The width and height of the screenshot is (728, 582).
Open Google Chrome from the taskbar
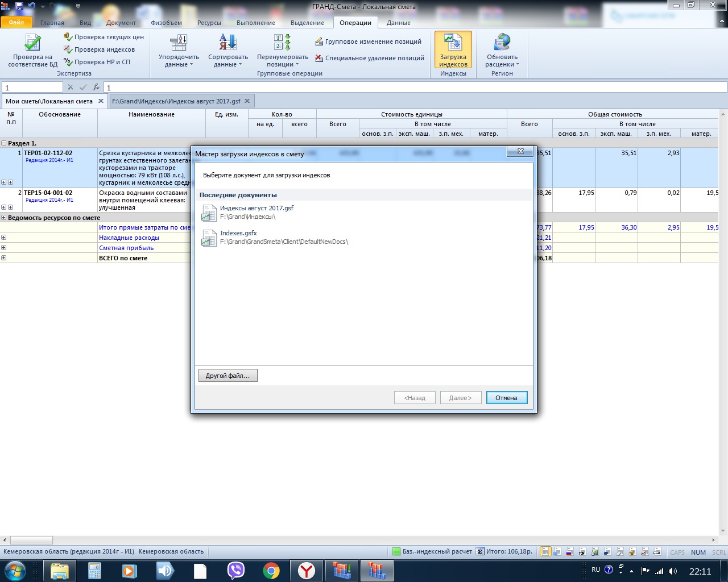[x=271, y=570]
